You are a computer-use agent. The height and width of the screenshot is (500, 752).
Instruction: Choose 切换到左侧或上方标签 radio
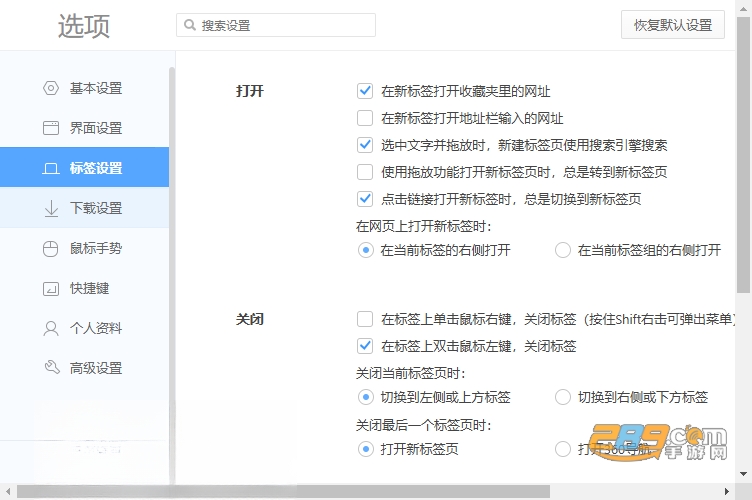pos(365,397)
